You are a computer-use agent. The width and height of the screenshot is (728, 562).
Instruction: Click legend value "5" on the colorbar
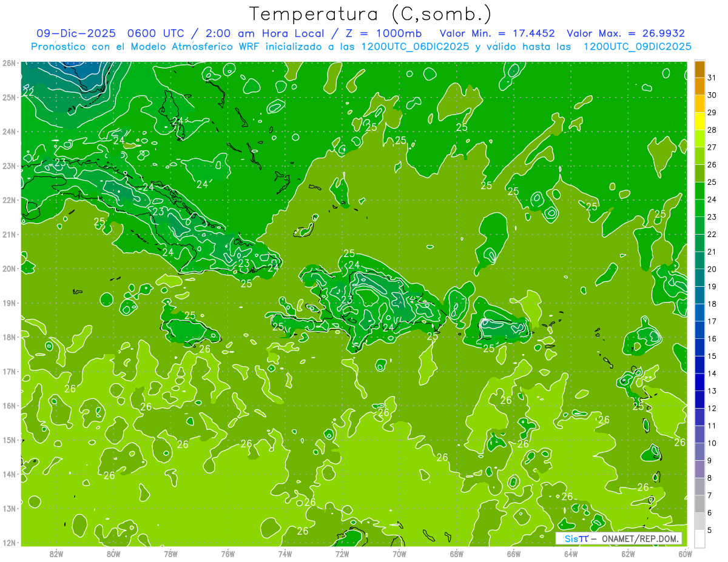tap(710, 530)
